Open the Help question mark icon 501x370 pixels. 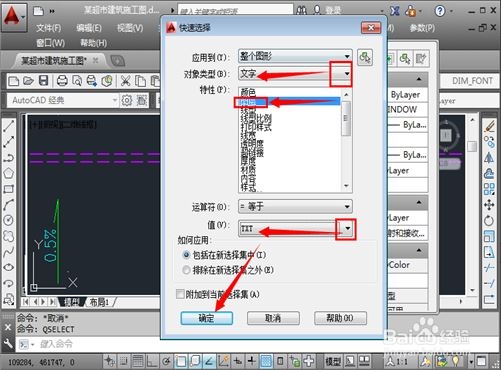click(x=440, y=11)
